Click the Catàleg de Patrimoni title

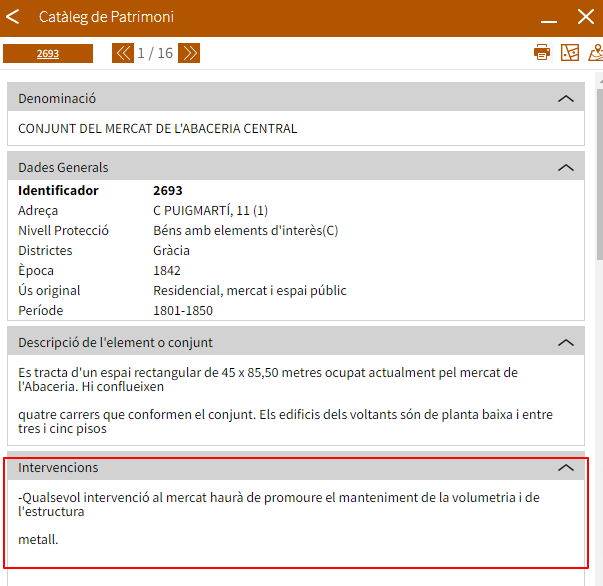[x=107, y=17]
